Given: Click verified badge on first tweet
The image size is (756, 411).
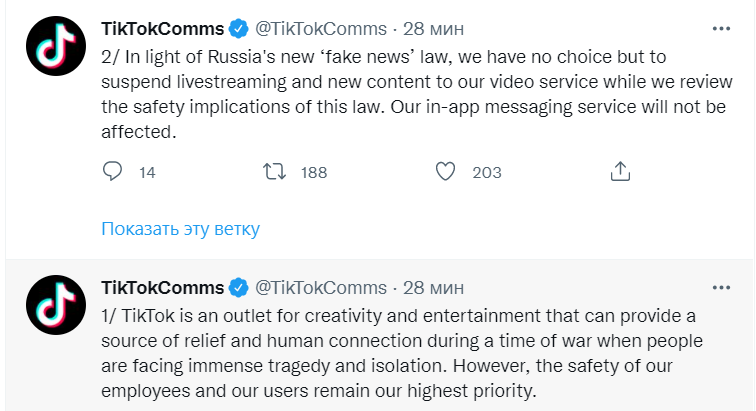Looking at the screenshot, I should [x=239, y=25].
